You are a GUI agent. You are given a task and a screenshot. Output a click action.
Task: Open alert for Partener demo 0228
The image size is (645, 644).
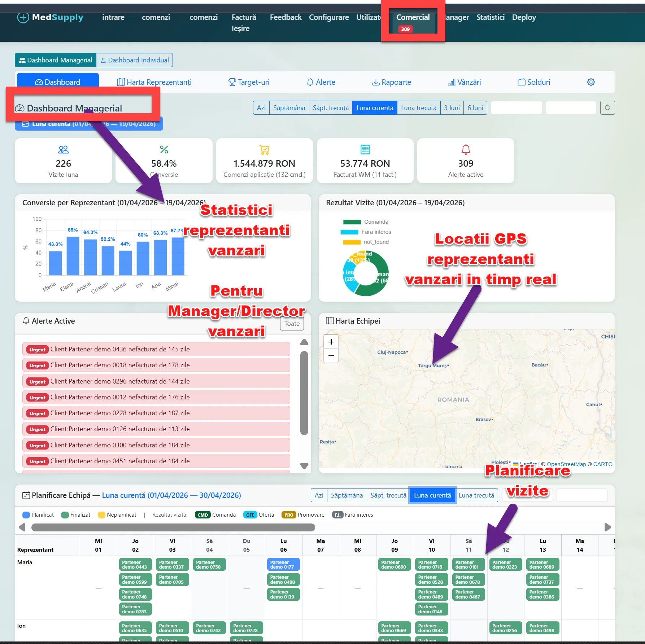[x=156, y=413]
